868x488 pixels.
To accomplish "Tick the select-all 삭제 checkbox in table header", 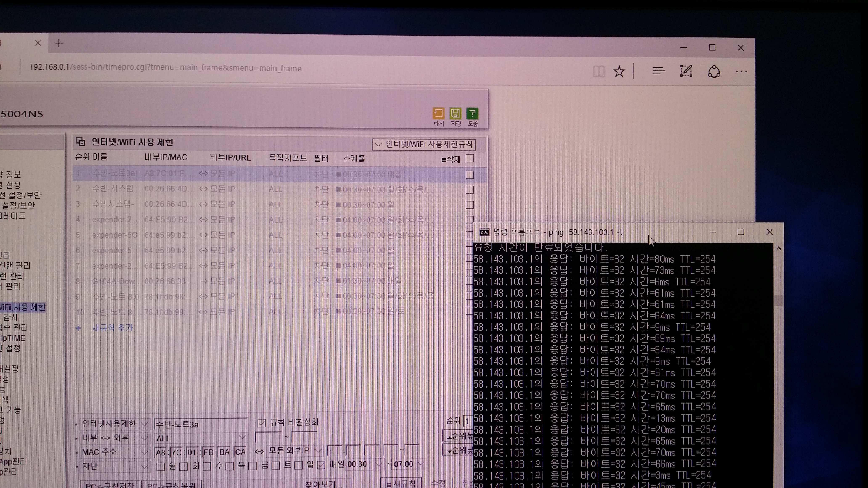I will click(470, 159).
